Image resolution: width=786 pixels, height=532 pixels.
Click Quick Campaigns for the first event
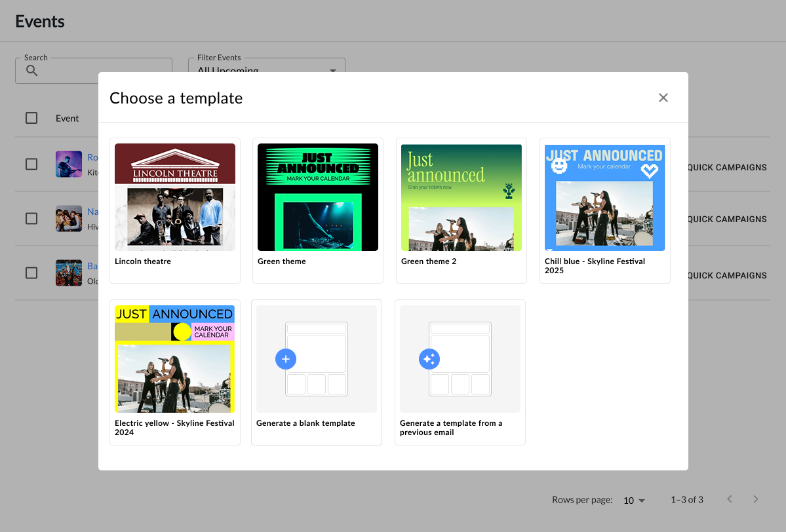click(x=727, y=167)
